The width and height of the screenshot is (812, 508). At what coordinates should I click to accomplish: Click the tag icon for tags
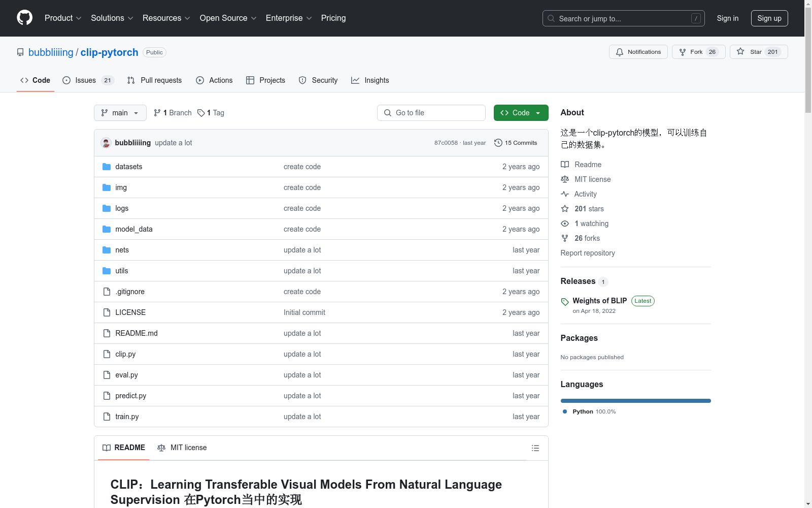point(201,113)
